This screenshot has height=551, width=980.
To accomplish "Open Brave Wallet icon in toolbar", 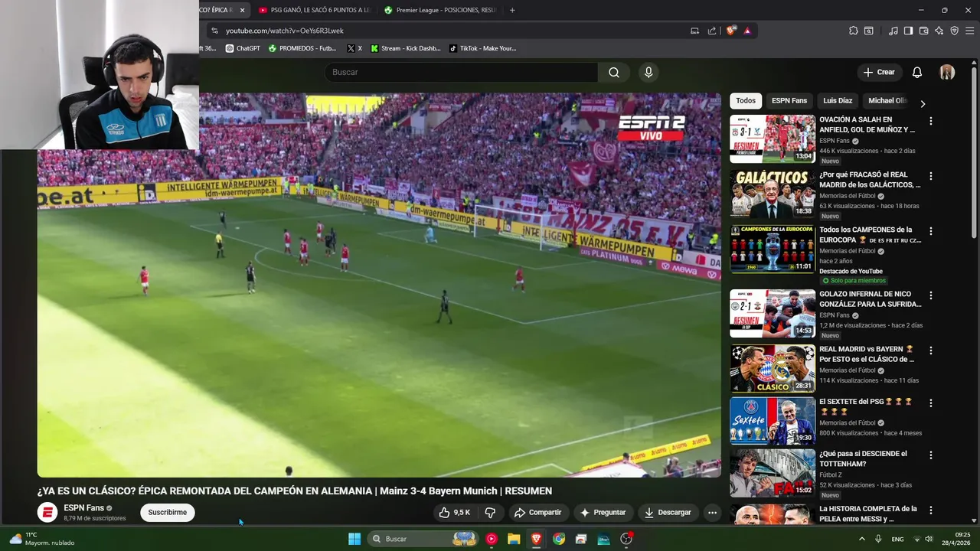I will point(923,31).
